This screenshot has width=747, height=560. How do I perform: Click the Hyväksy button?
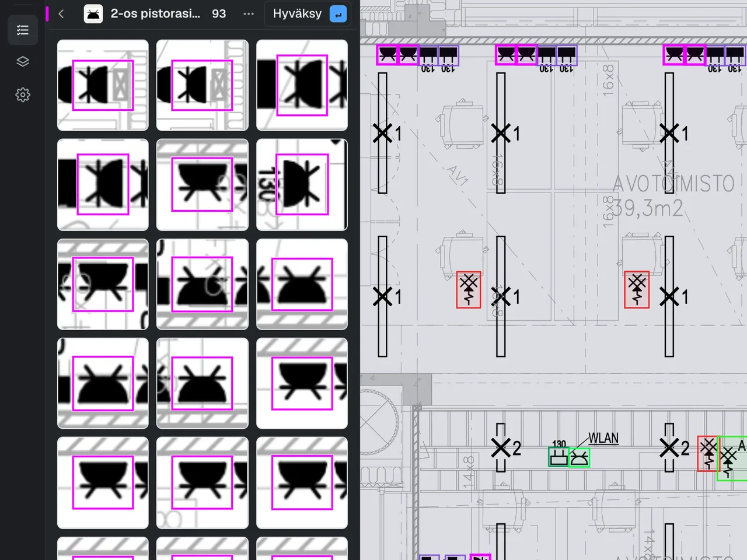(x=308, y=13)
